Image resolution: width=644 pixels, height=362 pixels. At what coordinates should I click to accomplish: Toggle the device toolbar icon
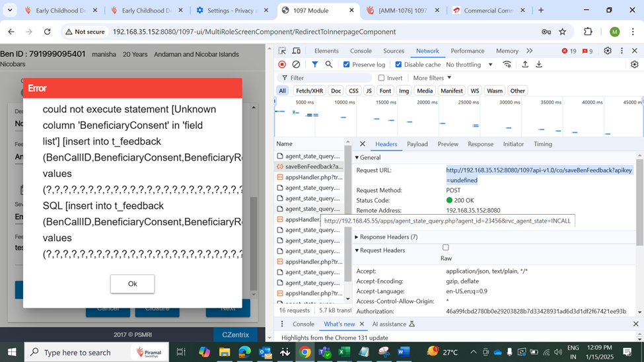[x=297, y=51]
